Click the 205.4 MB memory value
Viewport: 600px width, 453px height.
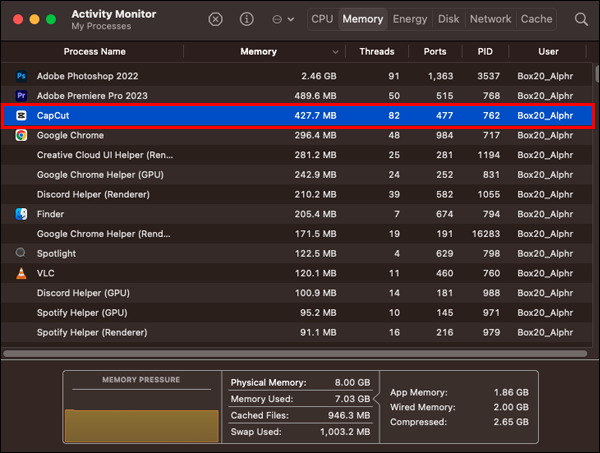[315, 214]
